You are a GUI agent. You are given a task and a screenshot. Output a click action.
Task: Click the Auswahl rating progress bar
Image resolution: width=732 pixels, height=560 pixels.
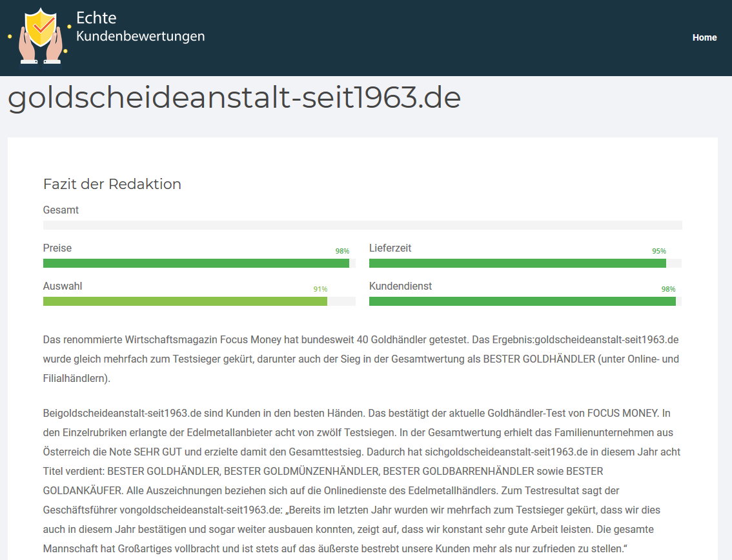[199, 301]
